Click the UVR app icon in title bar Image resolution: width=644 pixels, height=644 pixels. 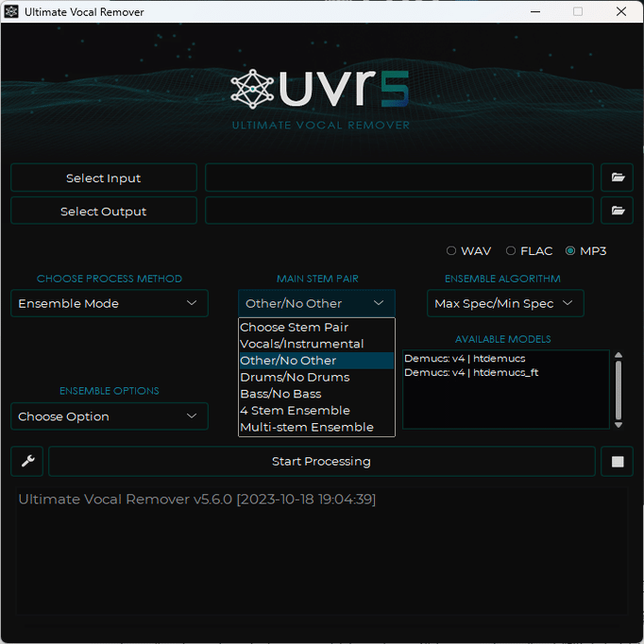(x=11, y=11)
